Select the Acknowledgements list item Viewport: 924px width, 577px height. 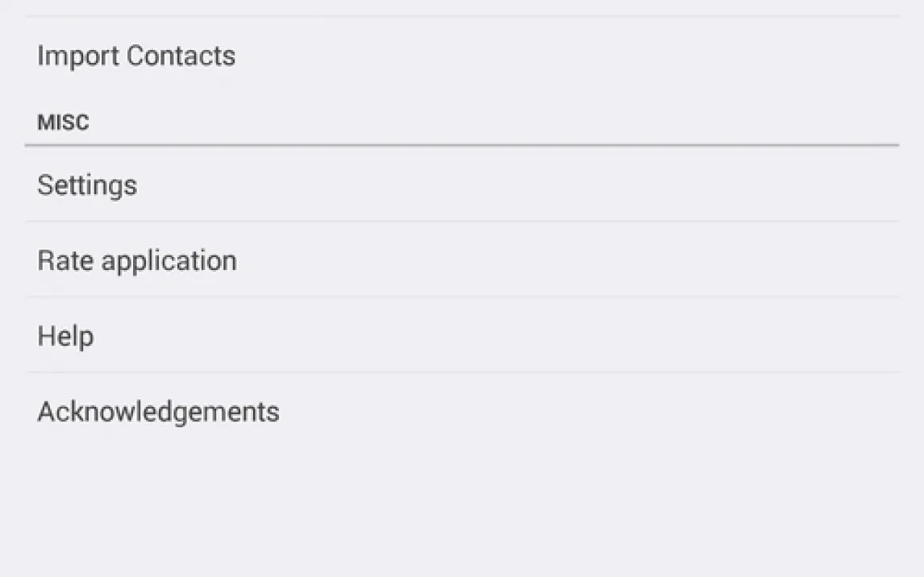click(x=461, y=412)
